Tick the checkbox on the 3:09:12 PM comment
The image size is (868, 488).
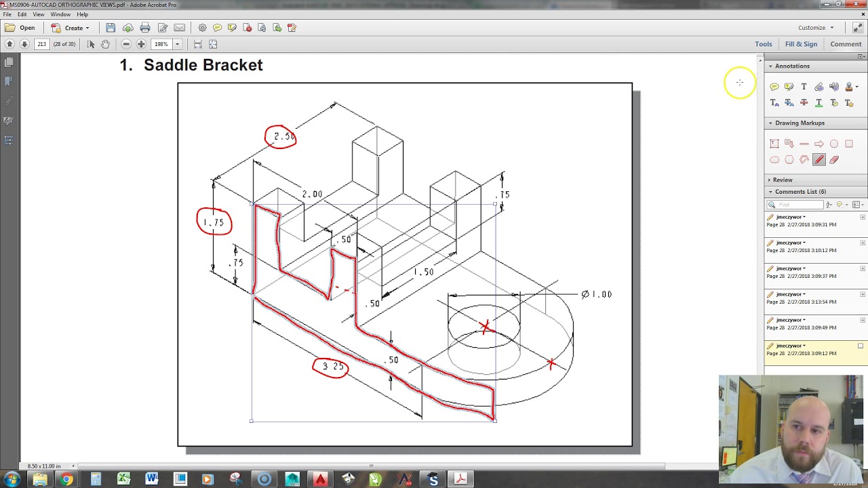click(861, 346)
